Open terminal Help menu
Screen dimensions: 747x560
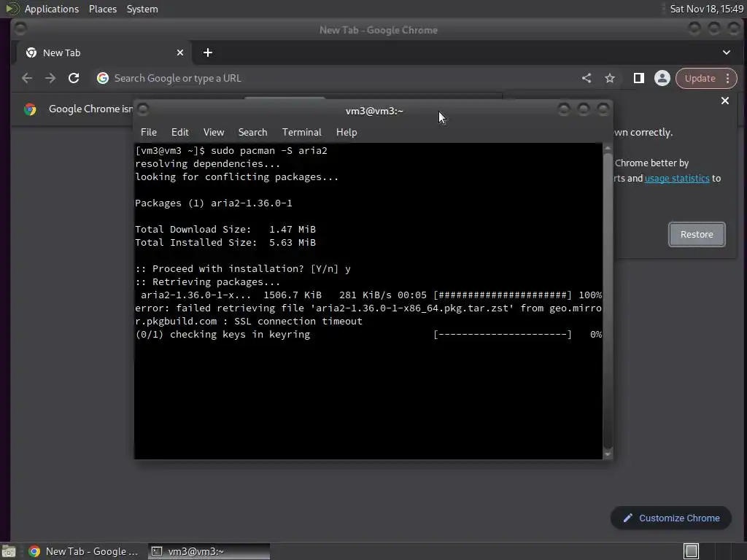[x=347, y=132]
